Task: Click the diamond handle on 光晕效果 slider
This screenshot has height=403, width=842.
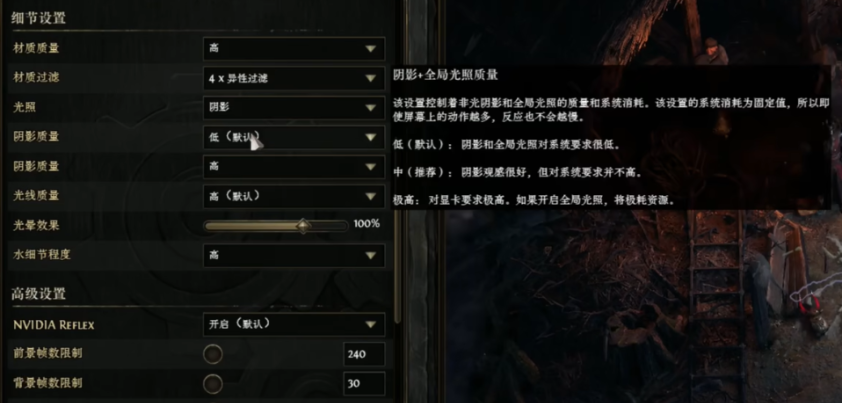Action: point(303,226)
